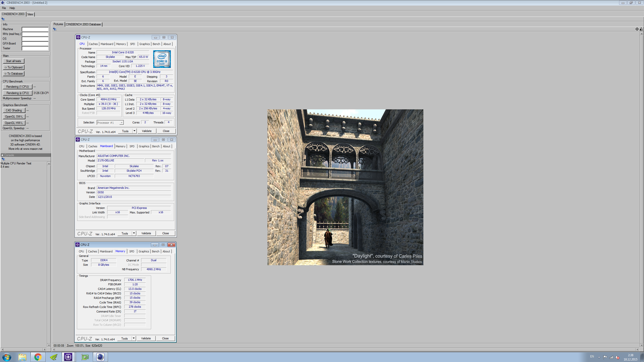Expand the Tools dropdown arrow in the CPU-Z Memory window
644x362 pixels.
coord(134,338)
